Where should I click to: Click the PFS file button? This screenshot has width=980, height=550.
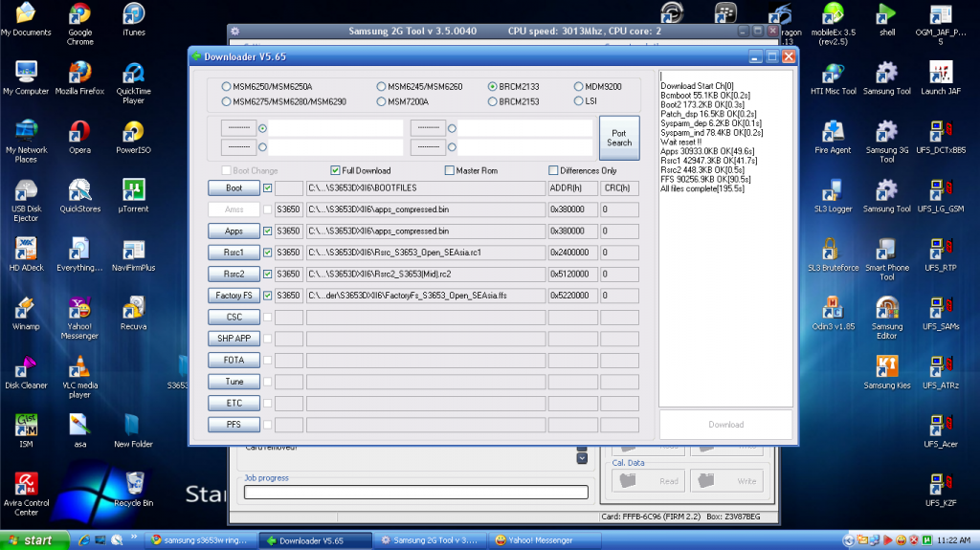point(234,425)
